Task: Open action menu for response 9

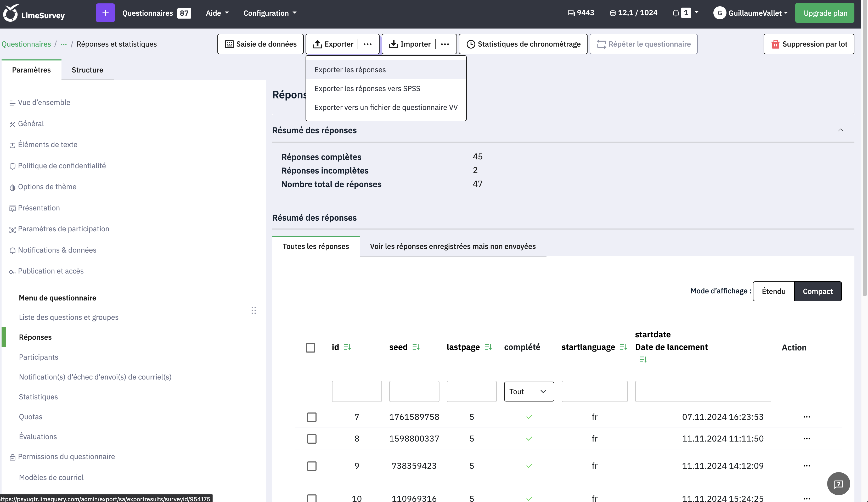Action: (807, 466)
